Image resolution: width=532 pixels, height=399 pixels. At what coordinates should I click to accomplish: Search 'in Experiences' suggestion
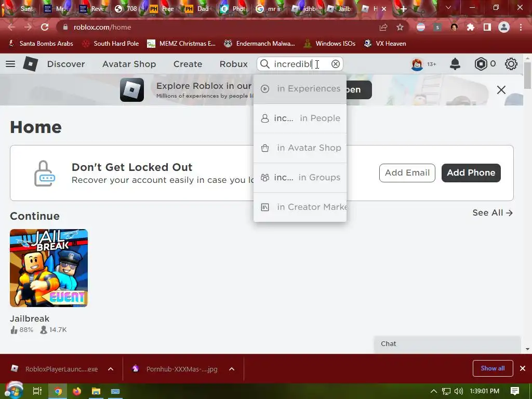(300, 89)
